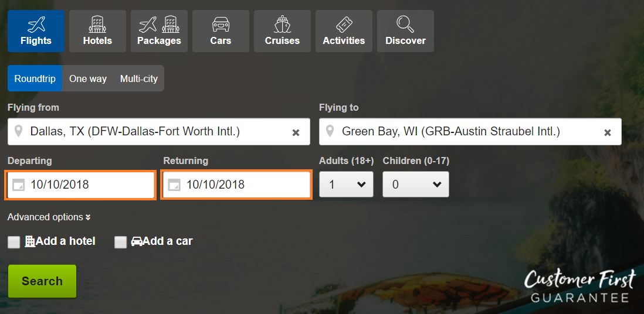Switch to the Cars tab

pyautogui.click(x=221, y=31)
